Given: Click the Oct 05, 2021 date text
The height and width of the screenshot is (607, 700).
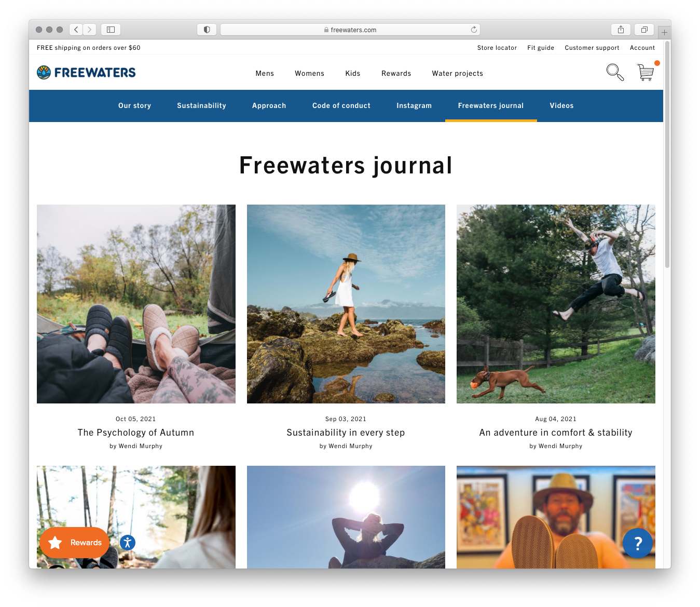Looking at the screenshot, I should [136, 419].
